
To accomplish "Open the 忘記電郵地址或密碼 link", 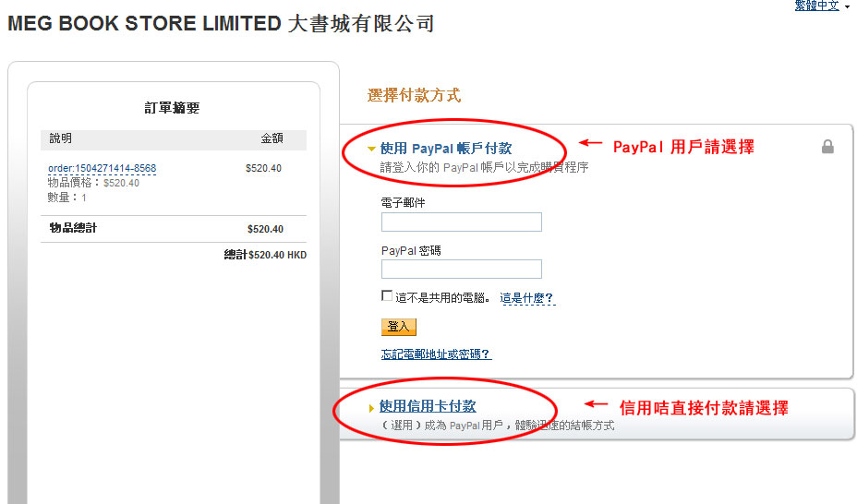I will click(436, 354).
